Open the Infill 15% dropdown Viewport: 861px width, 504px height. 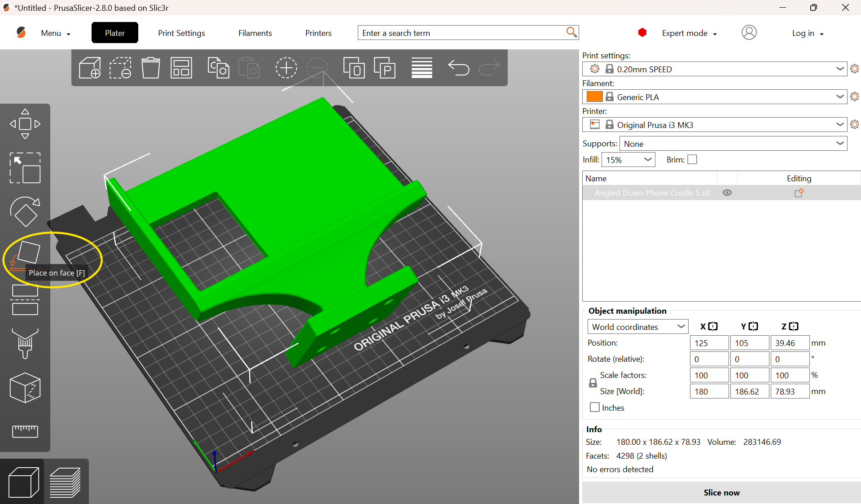point(628,160)
